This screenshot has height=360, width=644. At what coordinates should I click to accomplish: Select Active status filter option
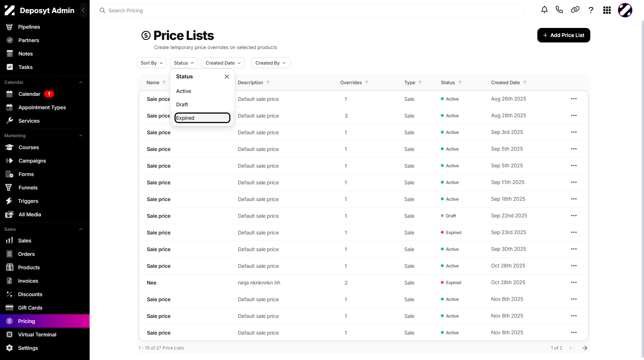[x=202, y=91]
